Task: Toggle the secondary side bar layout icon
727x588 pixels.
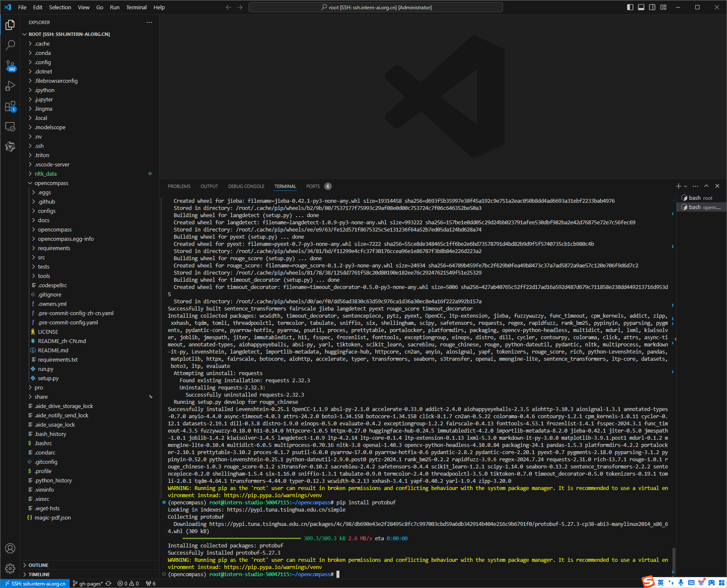Action: click(x=652, y=7)
